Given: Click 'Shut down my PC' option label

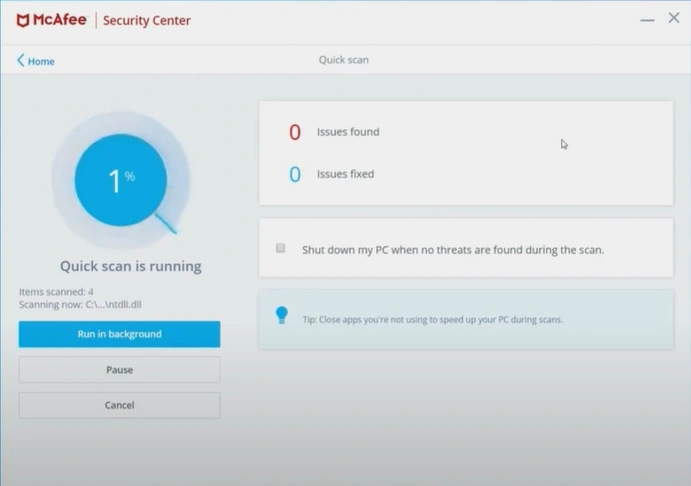Looking at the screenshot, I should (x=453, y=250).
